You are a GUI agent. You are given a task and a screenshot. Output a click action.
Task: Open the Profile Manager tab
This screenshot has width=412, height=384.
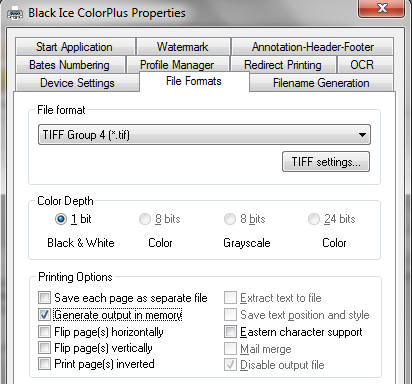pyautogui.click(x=177, y=65)
